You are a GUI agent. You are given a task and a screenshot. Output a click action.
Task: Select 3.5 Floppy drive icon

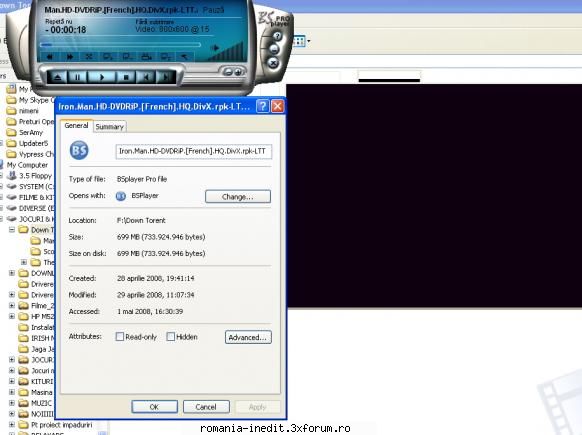tap(12, 175)
